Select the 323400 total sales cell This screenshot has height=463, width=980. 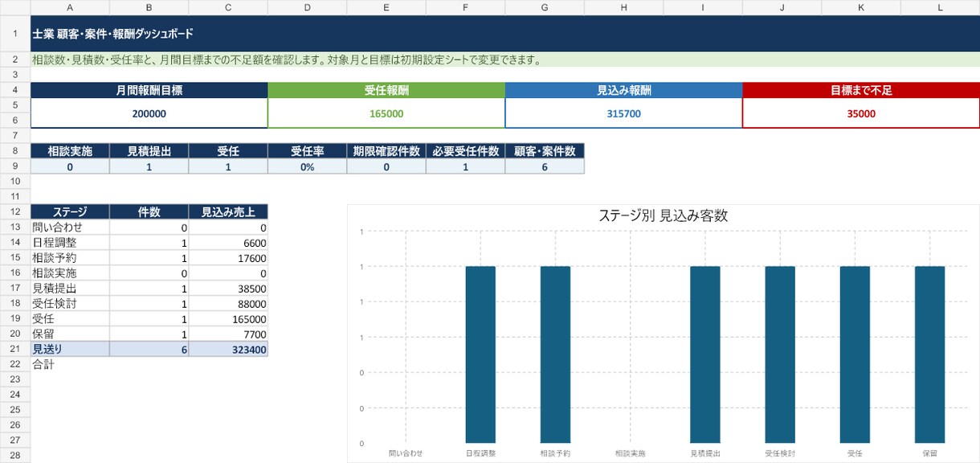[x=228, y=350]
